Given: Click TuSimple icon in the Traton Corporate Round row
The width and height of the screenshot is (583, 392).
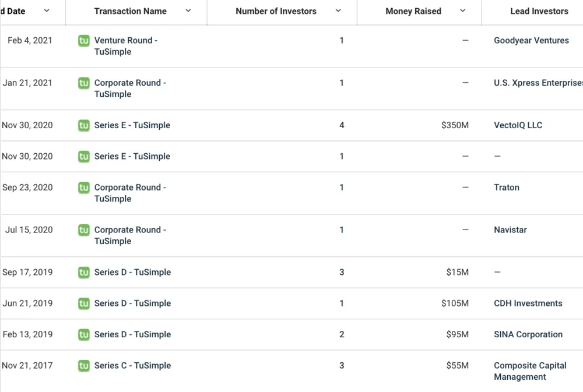Looking at the screenshot, I should click(84, 188).
